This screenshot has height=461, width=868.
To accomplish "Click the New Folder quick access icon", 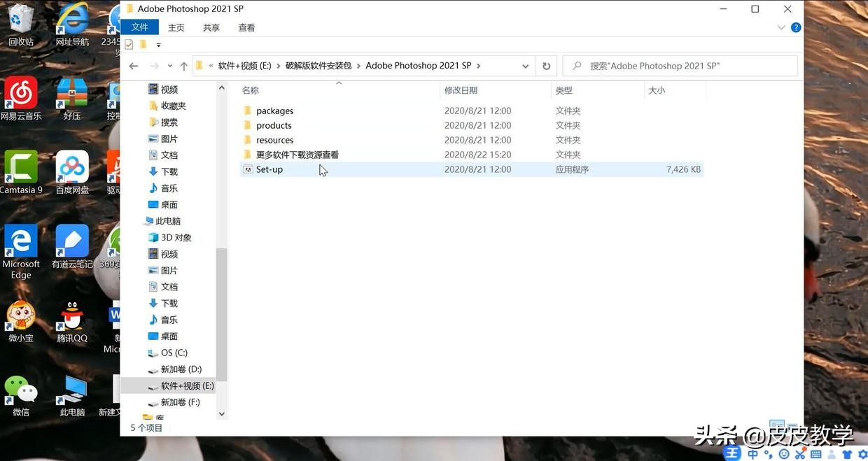I will pos(143,44).
